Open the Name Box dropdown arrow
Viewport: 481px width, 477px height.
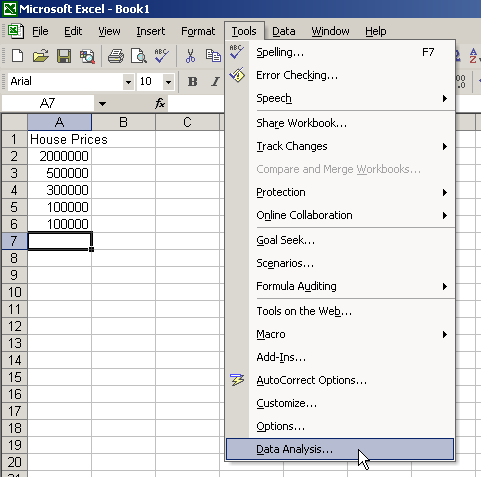tap(102, 104)
